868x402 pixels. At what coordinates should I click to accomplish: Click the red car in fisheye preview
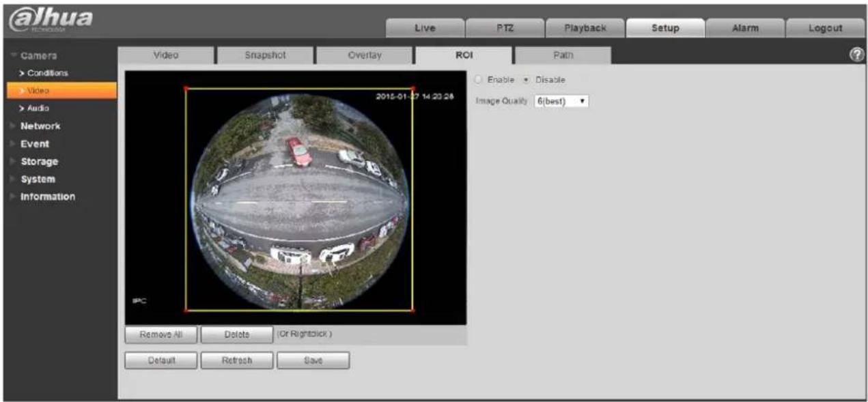(x=299, y=152)
